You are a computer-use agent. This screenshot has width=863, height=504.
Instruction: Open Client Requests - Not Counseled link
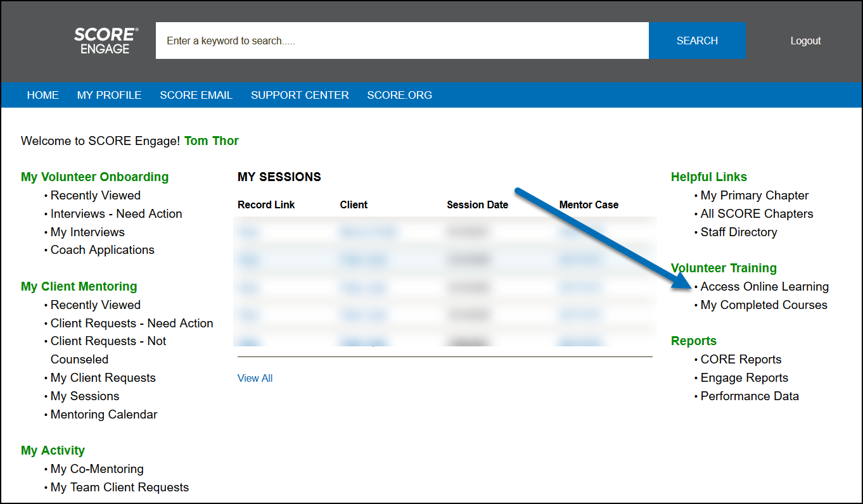pyautogui.click(x=108, y=350)
